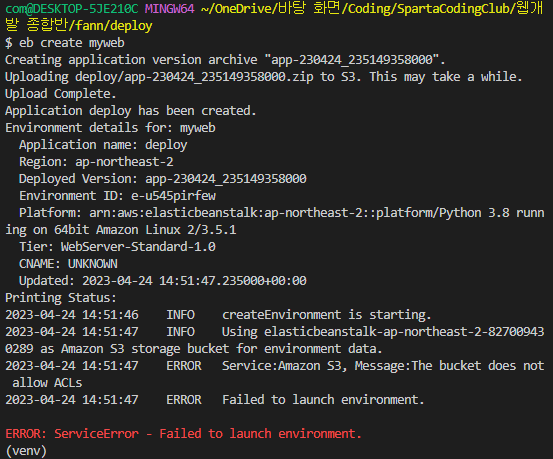Click the red ServiceError failure message
The height and width of the screenshot is (459, 553).
coord(183,433)
